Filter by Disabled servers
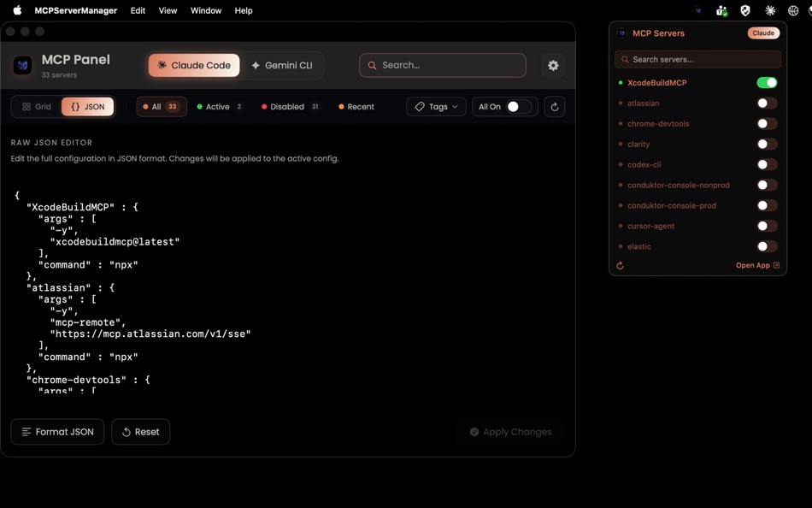Image resolution: width=812 pixels, height=508 pixels. [x=290, y=107]
